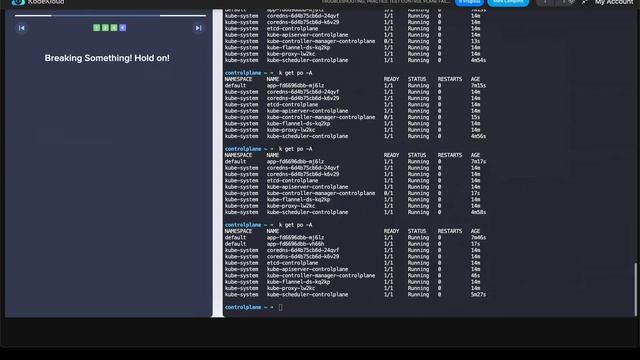The width and height of the screenshot is (640, 360).
Task: Focus the last controlplane prompt cursor
Action: pos(280,307)
